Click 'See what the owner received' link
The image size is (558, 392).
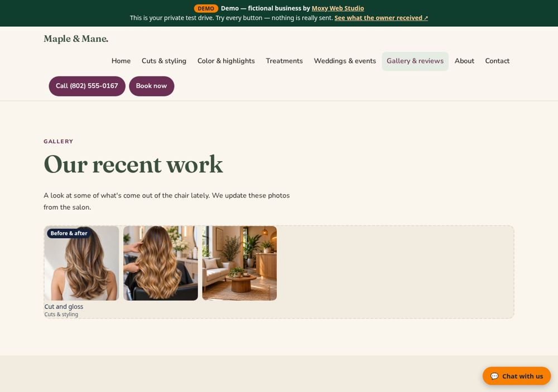(x=381, y=18)
